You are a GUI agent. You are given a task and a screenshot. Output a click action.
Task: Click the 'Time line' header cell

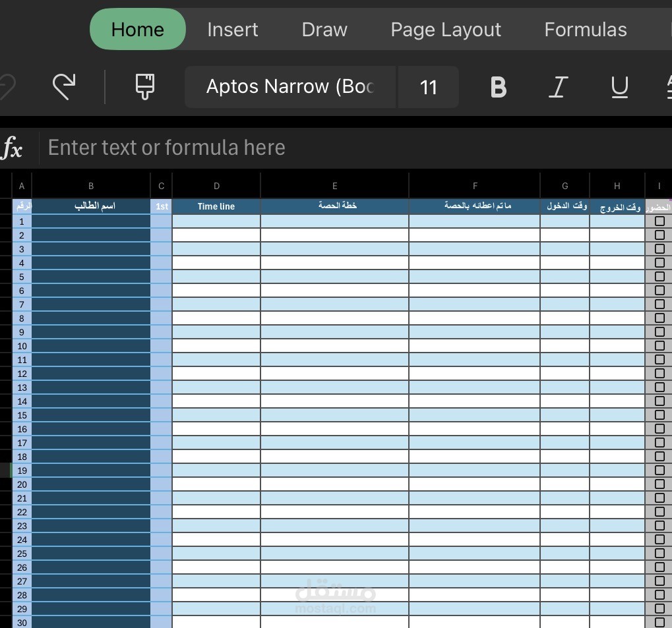click(216, 206)
